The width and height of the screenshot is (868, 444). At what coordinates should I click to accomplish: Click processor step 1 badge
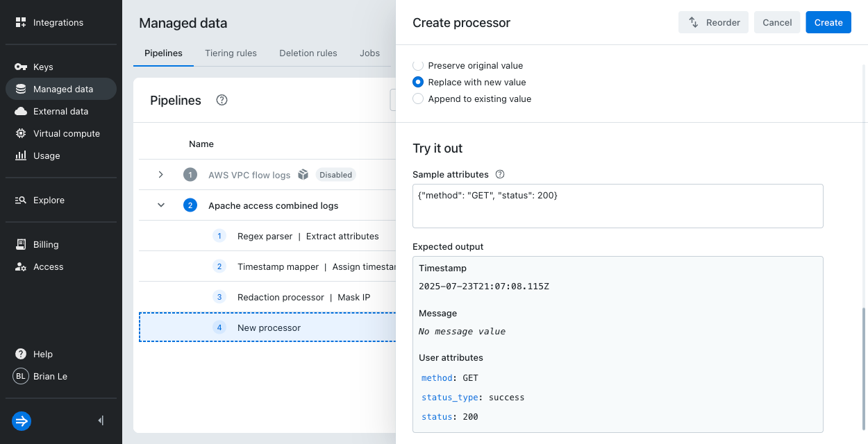219,236
